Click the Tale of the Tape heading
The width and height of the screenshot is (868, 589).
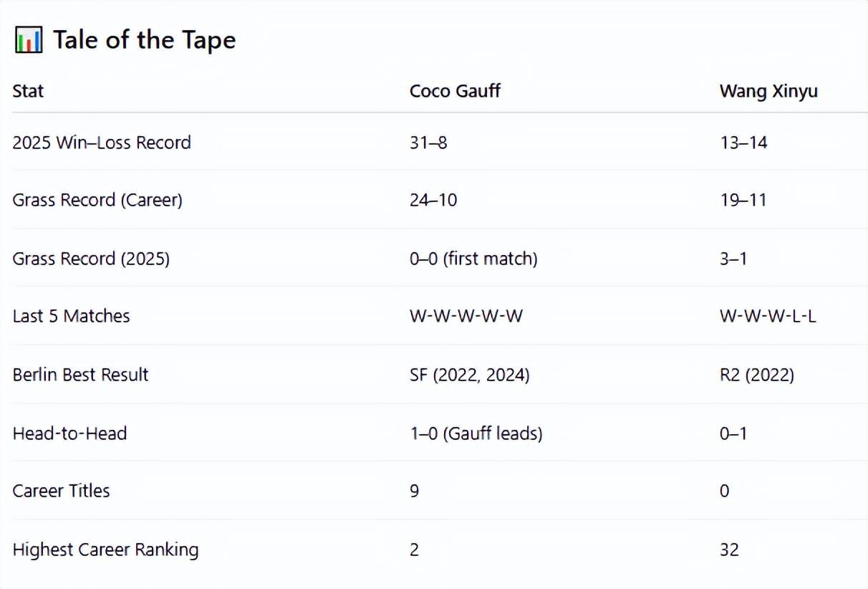[x=144, y=40]
